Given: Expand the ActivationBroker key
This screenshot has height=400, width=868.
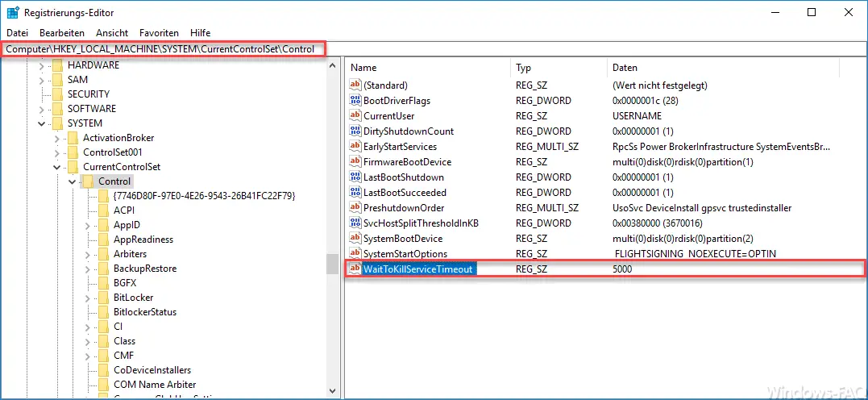Looking at the screenshot, I should click(57, 138).
